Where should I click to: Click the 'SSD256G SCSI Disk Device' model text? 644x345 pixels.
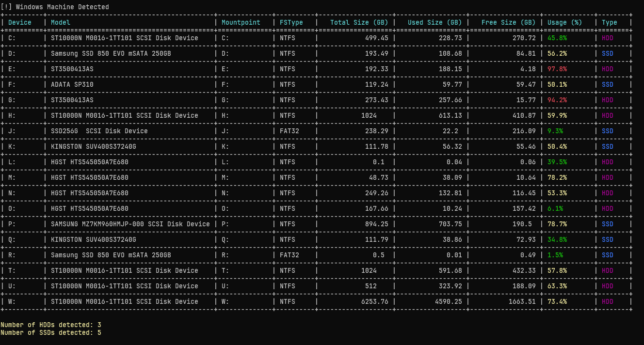point(99,131)
